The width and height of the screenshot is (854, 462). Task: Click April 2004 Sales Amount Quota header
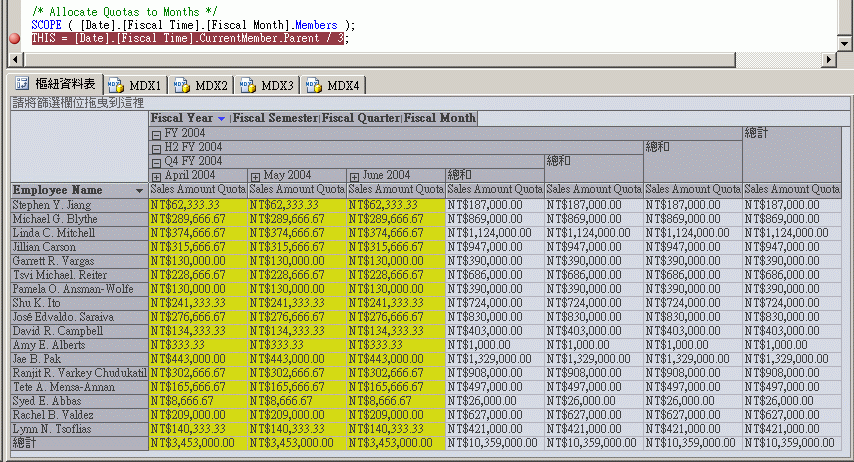tap(198, 190)
